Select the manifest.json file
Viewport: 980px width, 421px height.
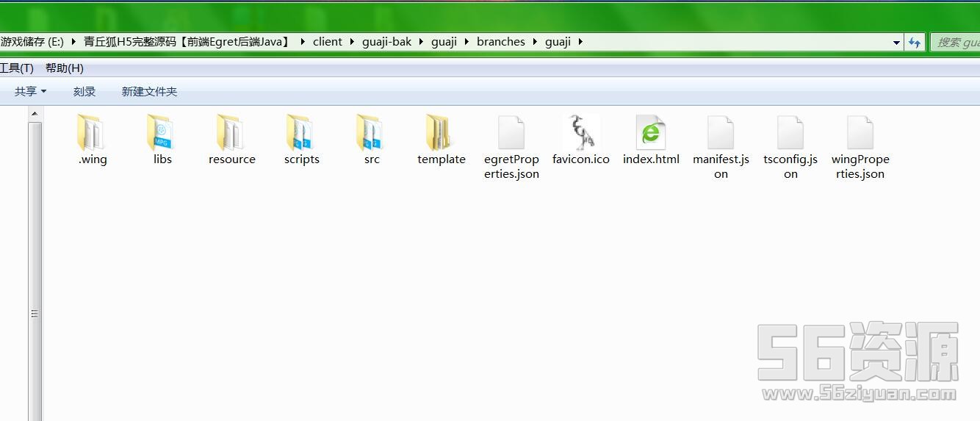(x=721, y=134)
